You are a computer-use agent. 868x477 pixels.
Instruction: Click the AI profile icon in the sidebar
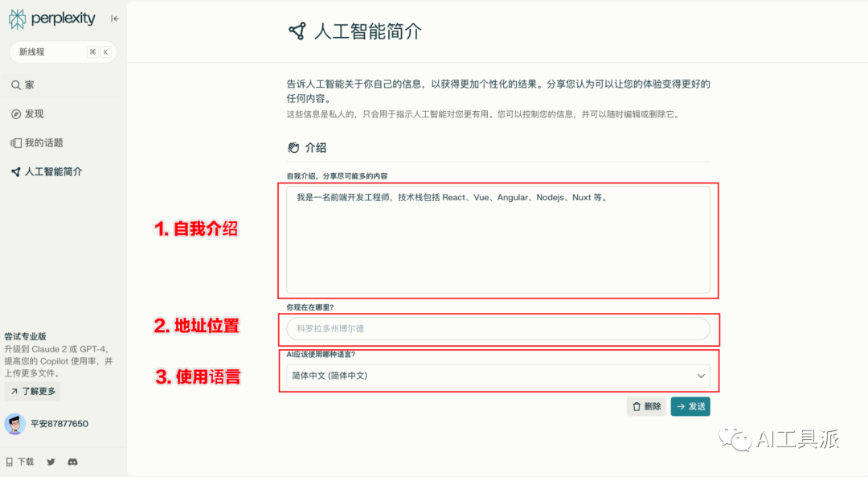coord(16,172)
